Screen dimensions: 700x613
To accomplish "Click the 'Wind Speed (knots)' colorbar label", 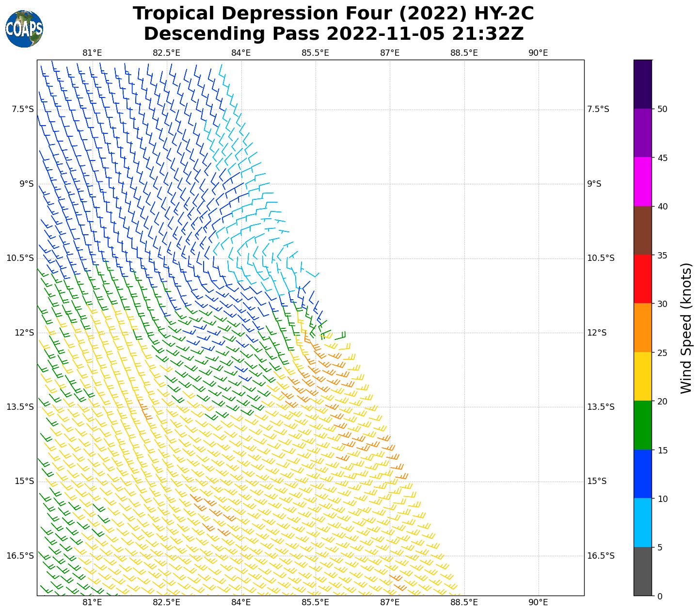I will tap(686, 328).
